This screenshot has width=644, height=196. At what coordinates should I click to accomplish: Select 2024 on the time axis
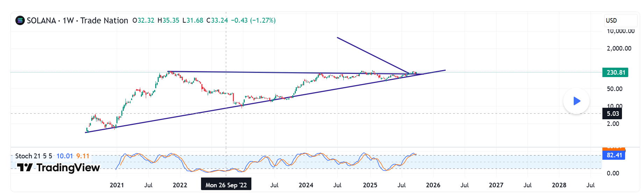306,185
